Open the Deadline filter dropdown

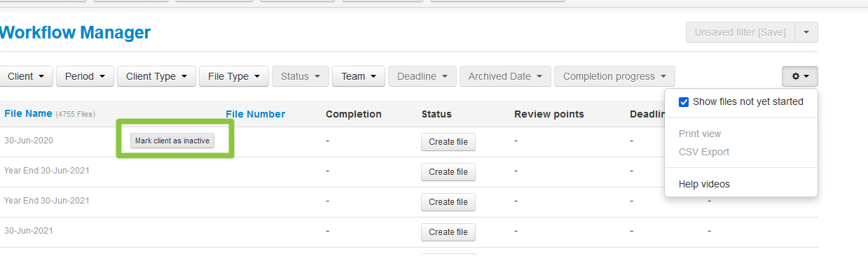[x=422, y=76]
